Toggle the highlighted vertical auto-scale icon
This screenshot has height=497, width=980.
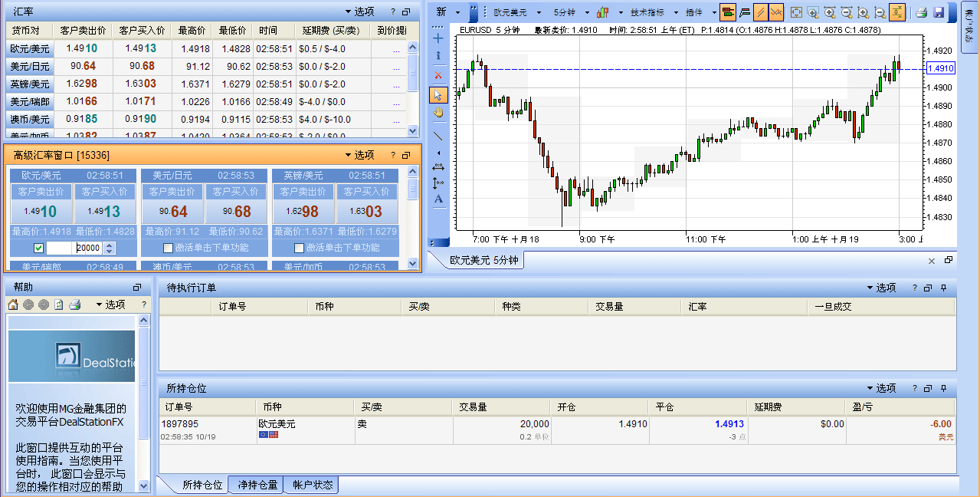coord(897,12)
